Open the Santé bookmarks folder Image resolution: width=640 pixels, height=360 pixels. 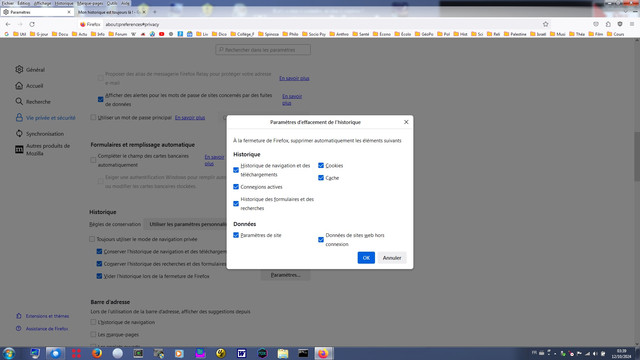coord(361,34)
